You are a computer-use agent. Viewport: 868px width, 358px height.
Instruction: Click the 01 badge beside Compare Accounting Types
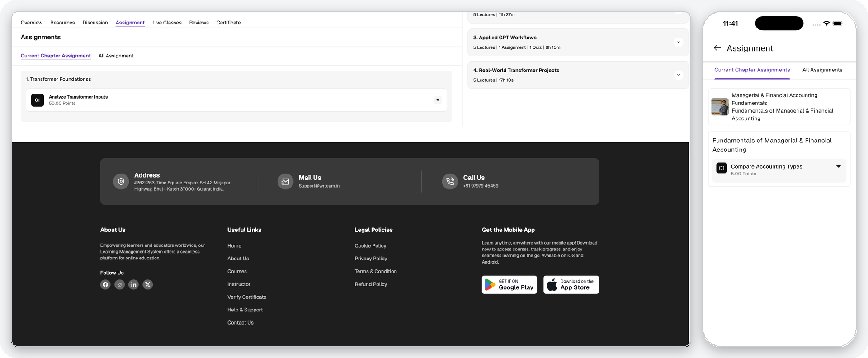722,168
